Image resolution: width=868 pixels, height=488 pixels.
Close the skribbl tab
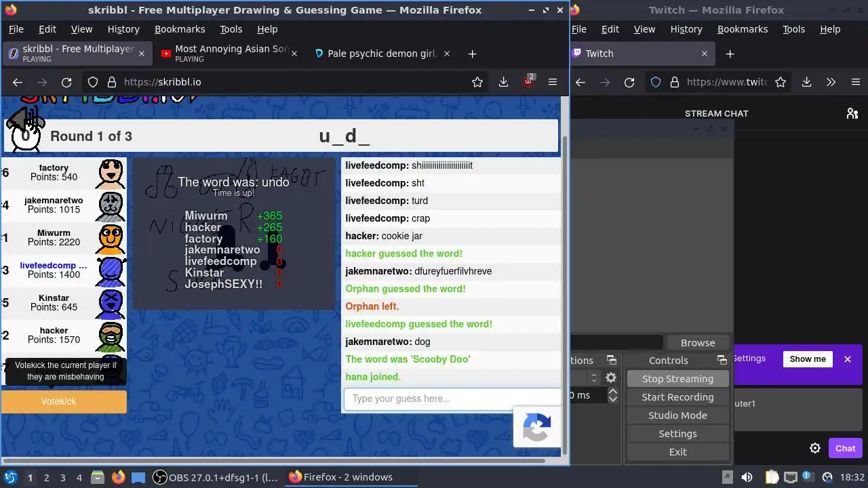142,54
